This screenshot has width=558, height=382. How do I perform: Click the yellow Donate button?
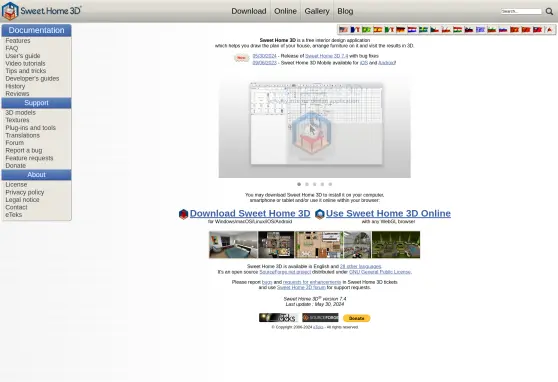click(356, 318)
